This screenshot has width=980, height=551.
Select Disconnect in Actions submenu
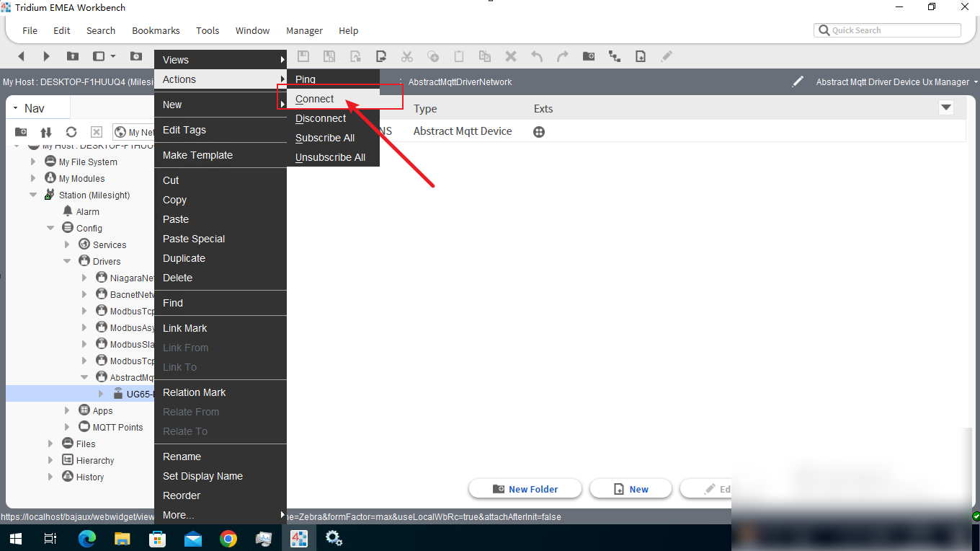click(x=333, y=118)
